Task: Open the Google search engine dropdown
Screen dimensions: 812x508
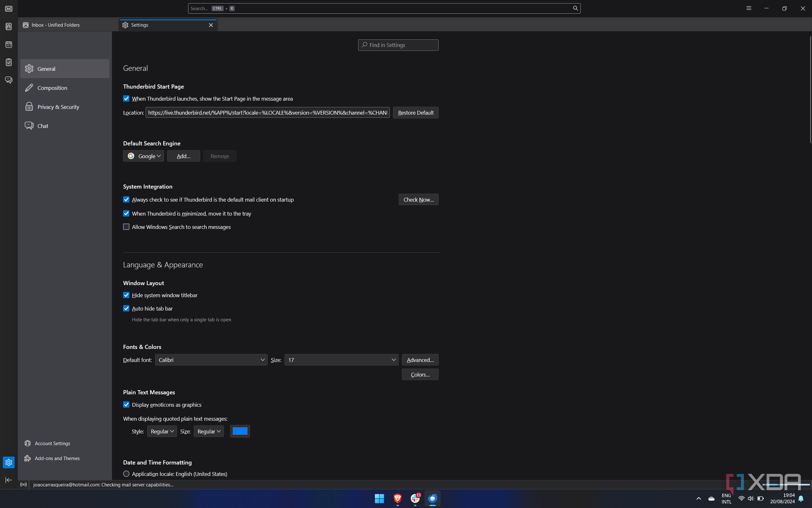Action: 143,156
